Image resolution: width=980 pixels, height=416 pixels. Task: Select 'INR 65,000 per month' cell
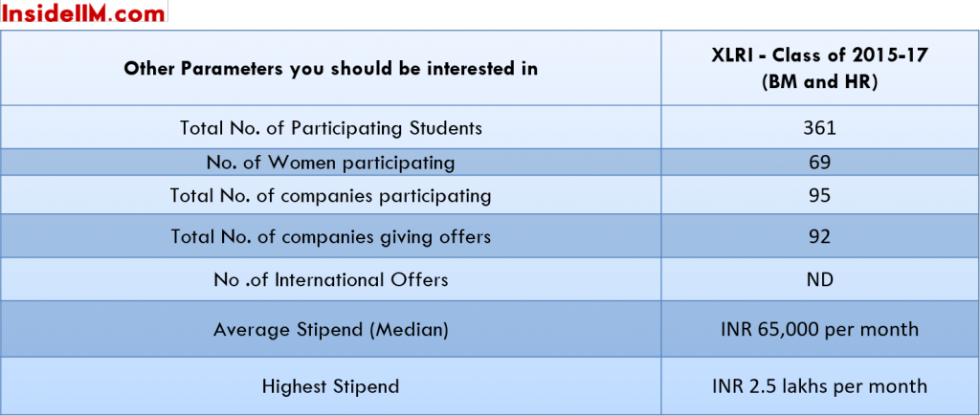coord(819,329)
